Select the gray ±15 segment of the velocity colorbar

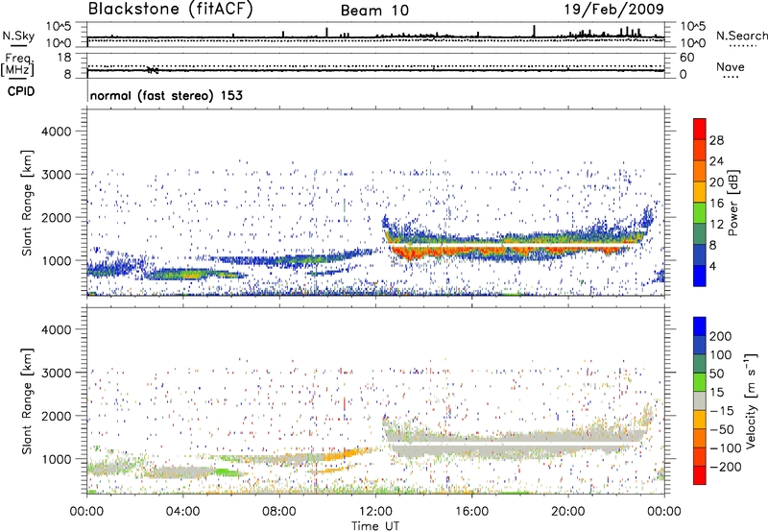click(x=700, y=401)
